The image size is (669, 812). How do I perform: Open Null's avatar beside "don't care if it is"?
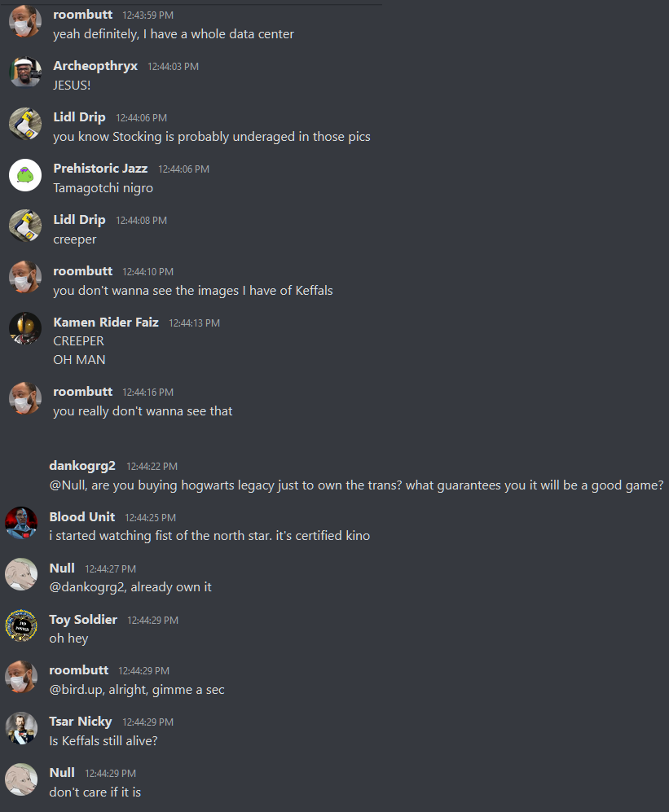pos(21,779)
